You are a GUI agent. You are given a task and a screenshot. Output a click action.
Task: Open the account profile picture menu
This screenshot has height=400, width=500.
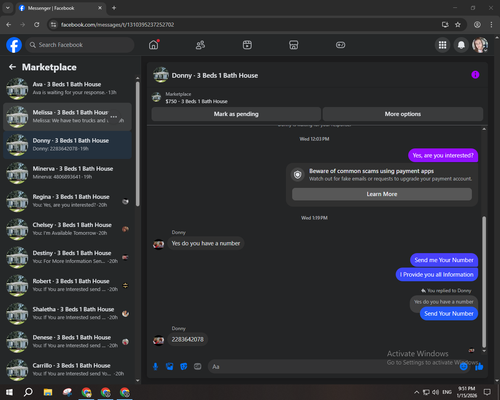coord(480,45)
